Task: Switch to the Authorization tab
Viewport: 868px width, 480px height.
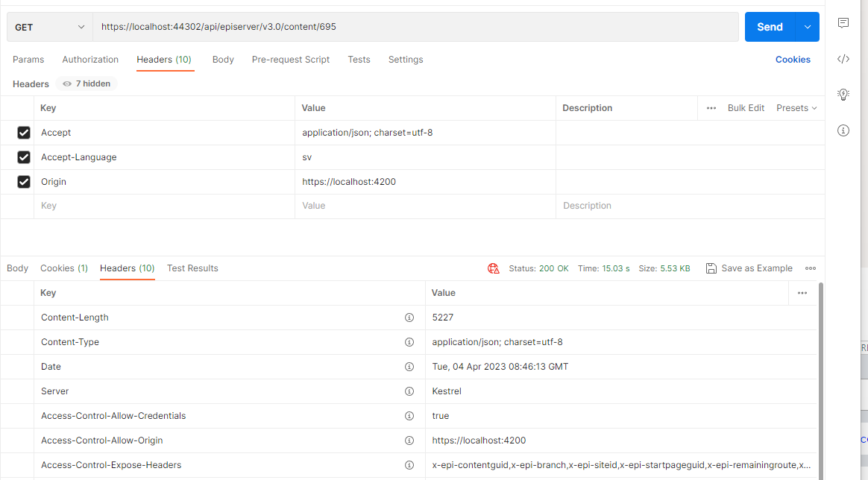Action: 90,60
